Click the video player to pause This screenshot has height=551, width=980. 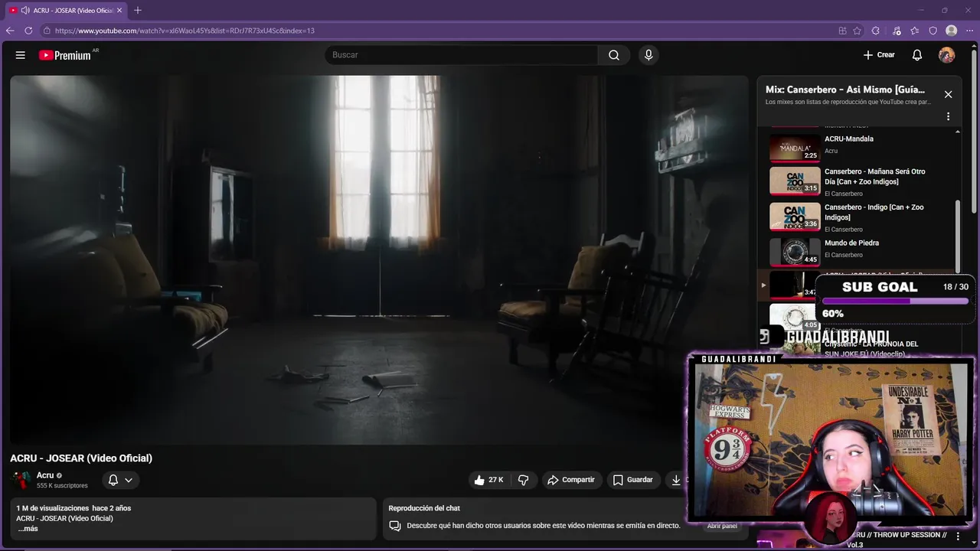click(x=379, y=259)
